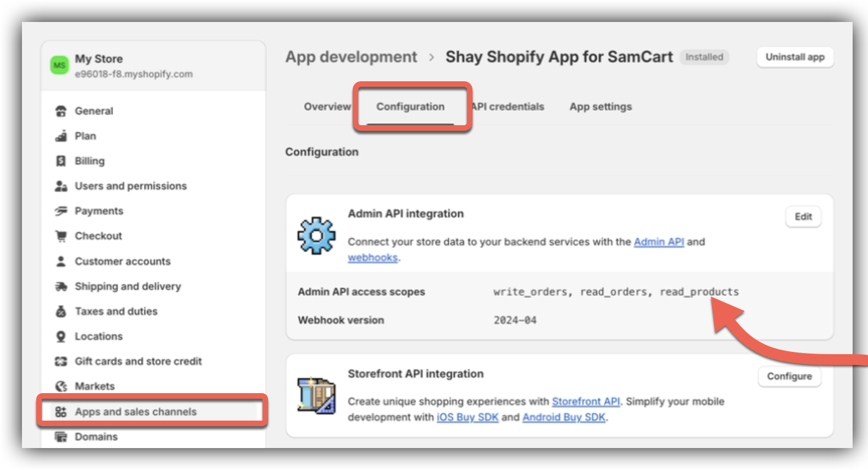This screenshot has width=868, height=470.
Task: Configure the Storefront API integration
Action: (x=789, y=376)
